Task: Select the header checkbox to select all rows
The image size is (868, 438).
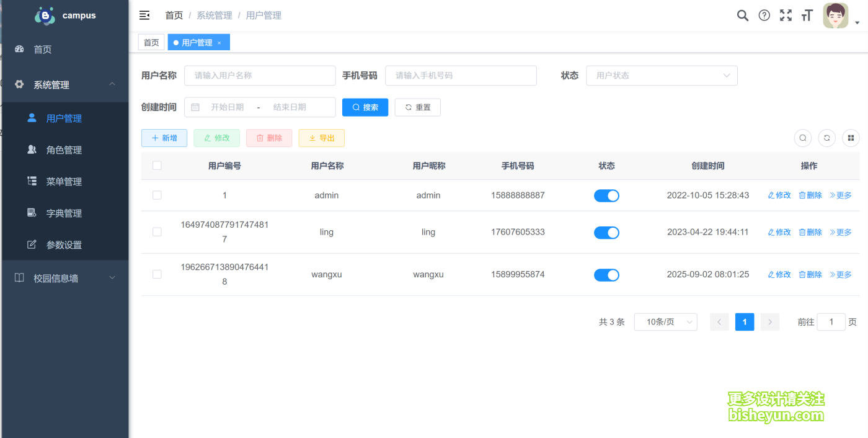Action: (x=157, y=165)
